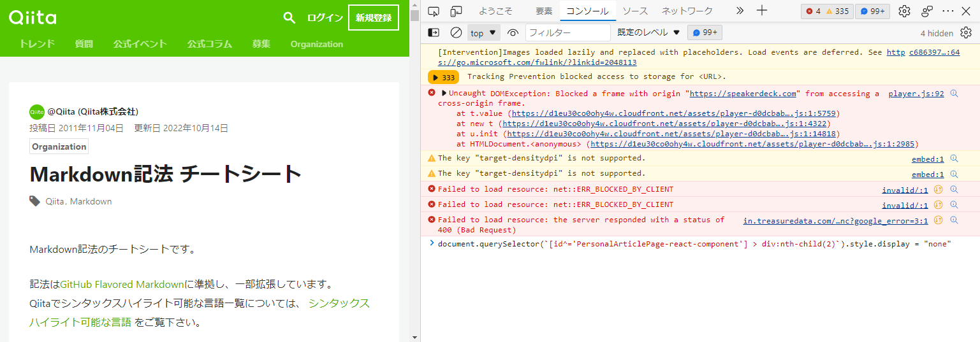Go to 公式コラム in the Qiita nav

pyautogui.click(x=210, y=44)
